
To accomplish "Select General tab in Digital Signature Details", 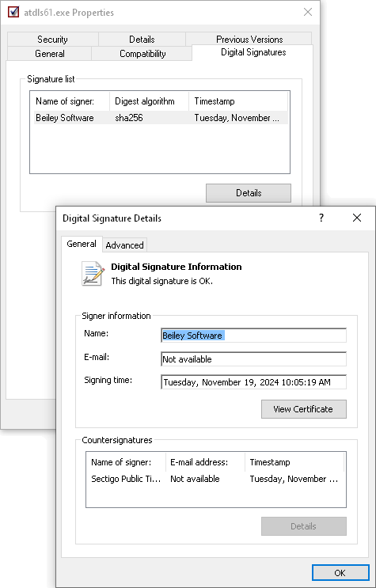I will tap(82, 244).
